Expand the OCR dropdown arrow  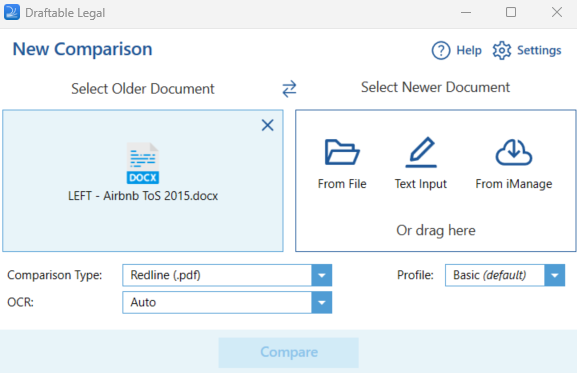(322, 302)
